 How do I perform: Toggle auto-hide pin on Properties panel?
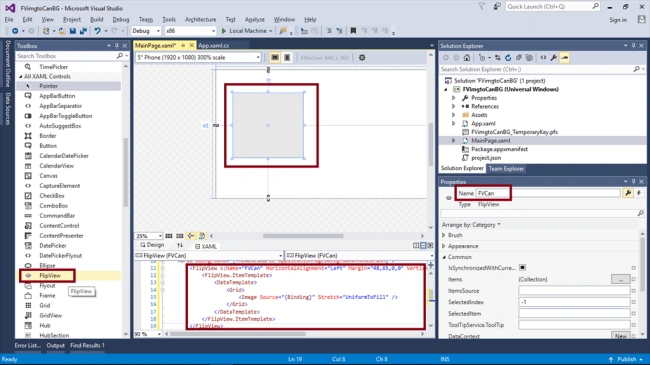click(633, 182)
